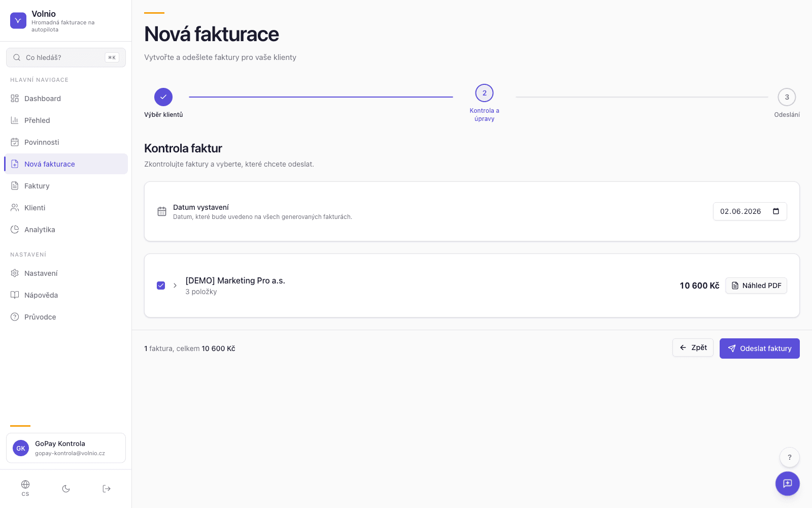
Task: Click the search magnifier icon
Action: (x=17, y=57)
